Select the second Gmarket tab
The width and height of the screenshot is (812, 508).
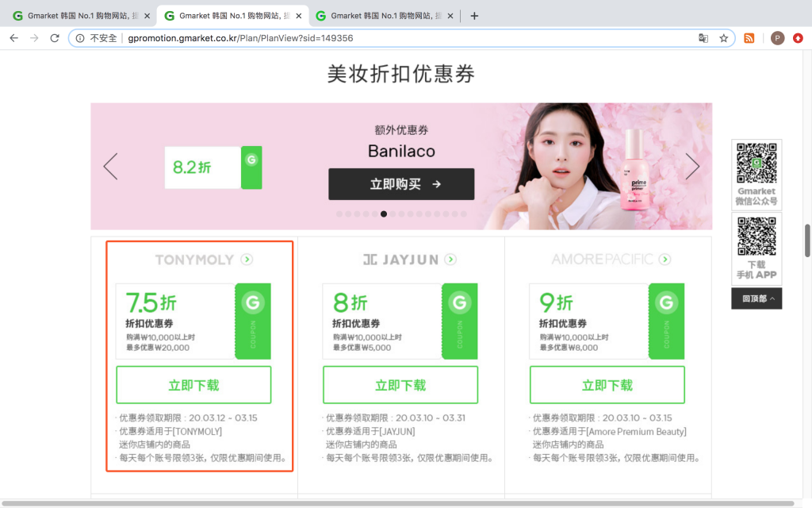[x=232, y=16]
